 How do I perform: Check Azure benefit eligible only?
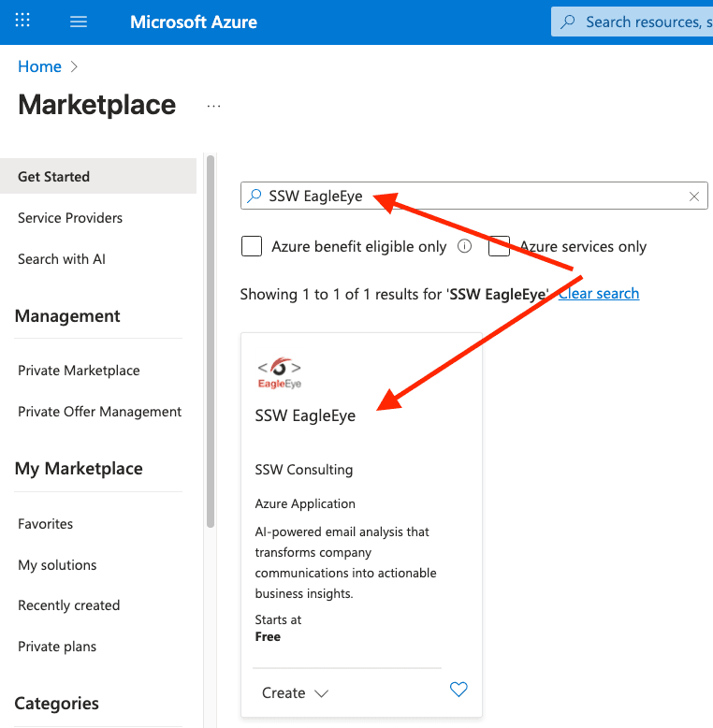click(x=252, y=246)
